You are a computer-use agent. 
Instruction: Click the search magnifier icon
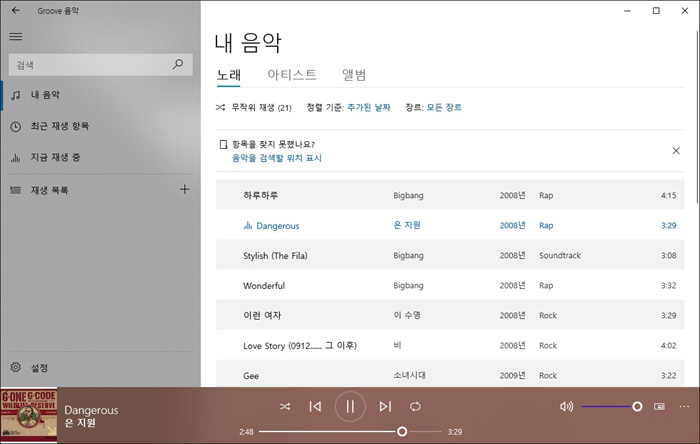point(178,64)
